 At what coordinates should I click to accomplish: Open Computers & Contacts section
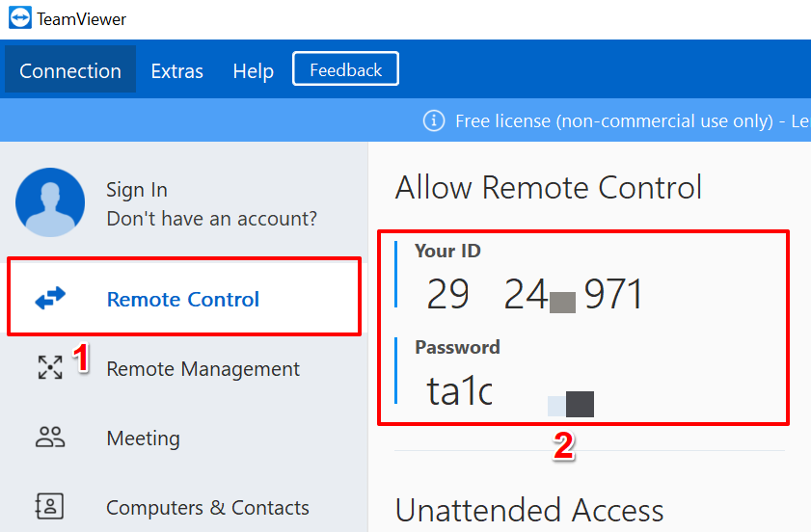pos(207,508)
